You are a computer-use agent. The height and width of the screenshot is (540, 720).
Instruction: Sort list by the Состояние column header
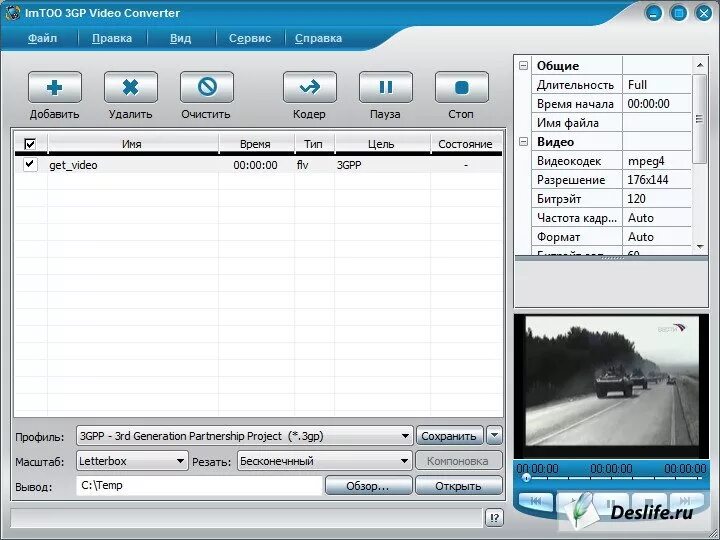coord(466,144)
